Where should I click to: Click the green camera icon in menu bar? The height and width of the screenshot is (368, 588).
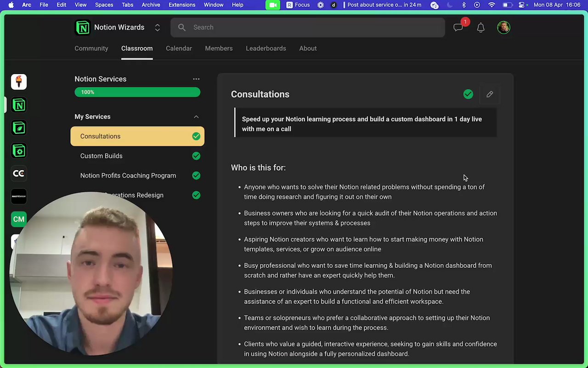272,5
